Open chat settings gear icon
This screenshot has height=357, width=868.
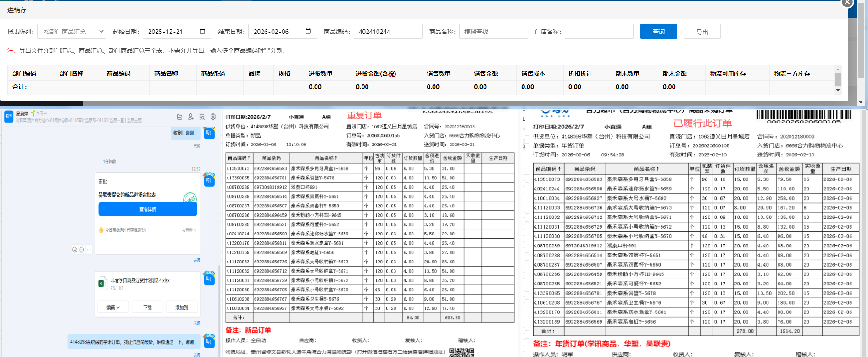(213, 117)
